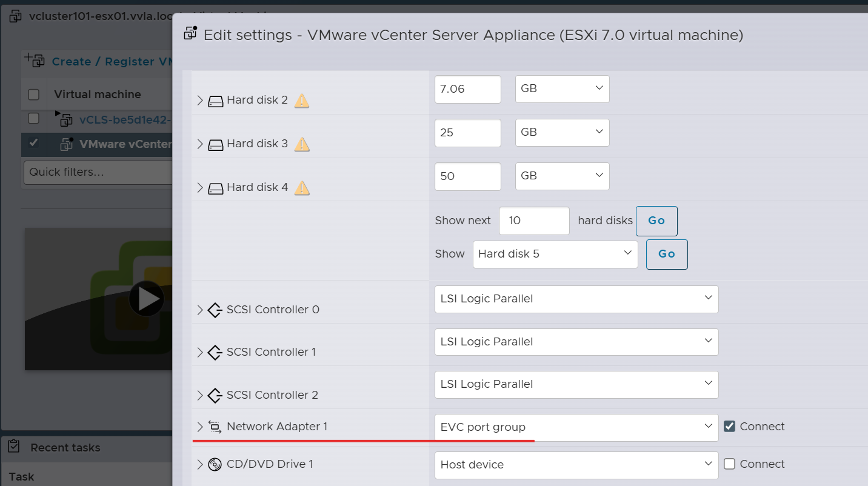Click the play button on the VM console preview
Image resolution: width=868 pixels, height=486 pixels.
tap(147, 298)
